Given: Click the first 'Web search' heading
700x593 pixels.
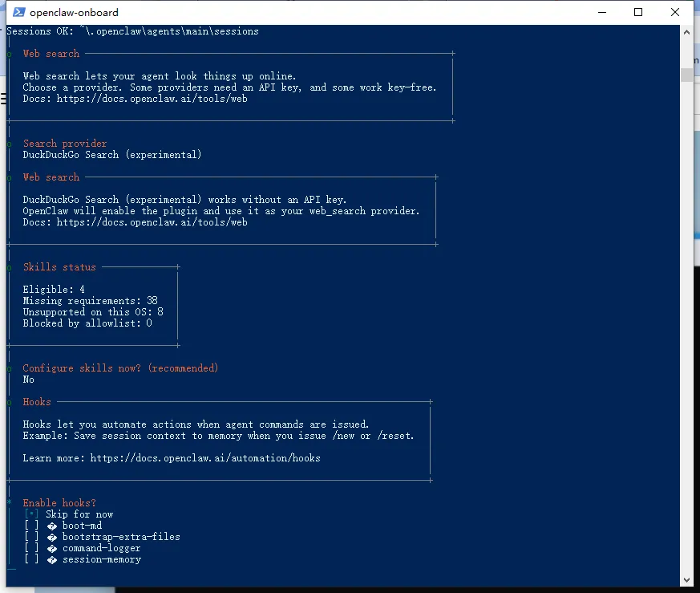Looking at the screenshot, I should 51,54.
